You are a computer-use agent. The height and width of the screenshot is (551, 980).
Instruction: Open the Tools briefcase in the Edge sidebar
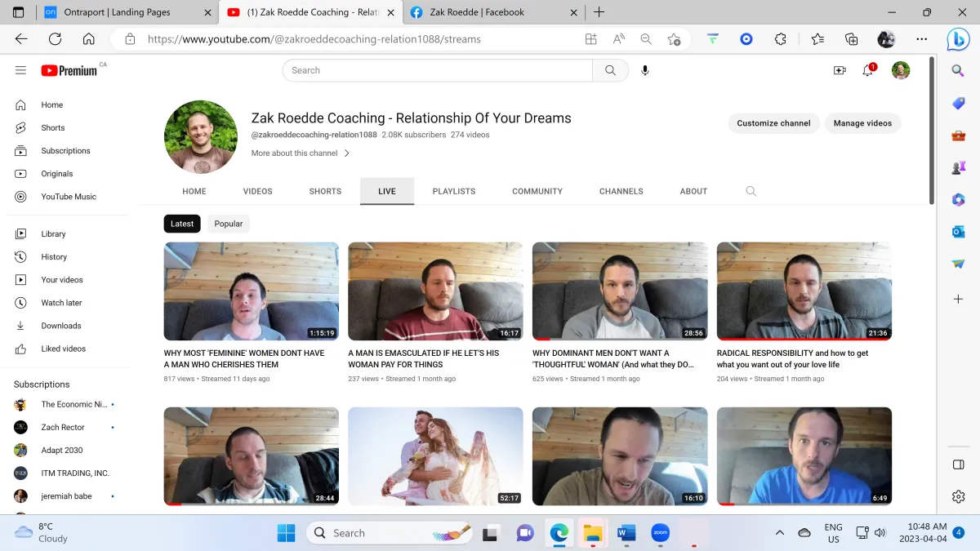[959, 136]
